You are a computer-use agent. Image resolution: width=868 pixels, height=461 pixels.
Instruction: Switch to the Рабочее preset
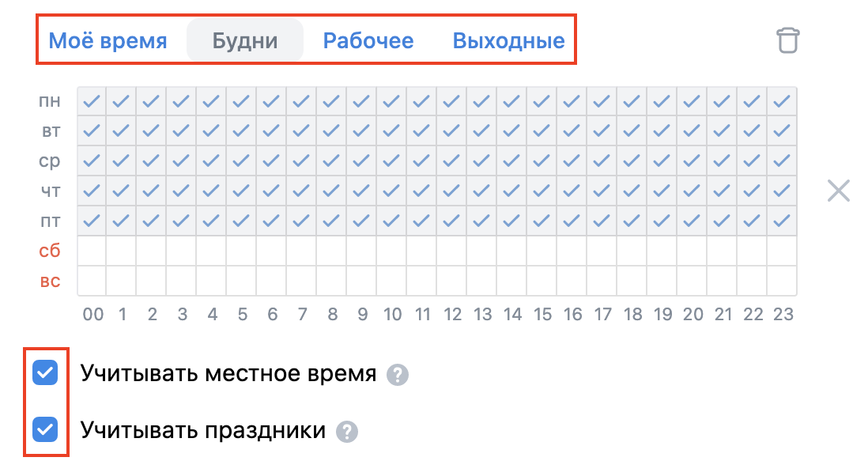tap(368, 40)
